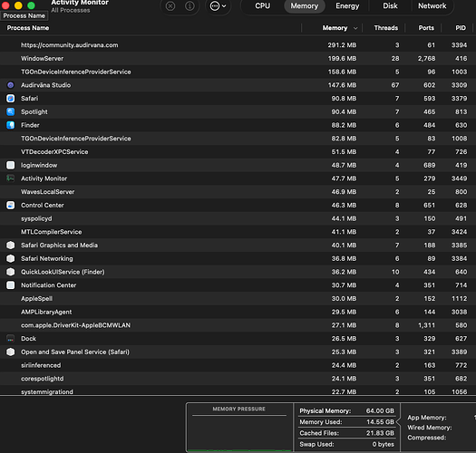Click the Swap Used 0 bytes entry
The height and width of the screenshot is (453, 476).
coord(346,444)
